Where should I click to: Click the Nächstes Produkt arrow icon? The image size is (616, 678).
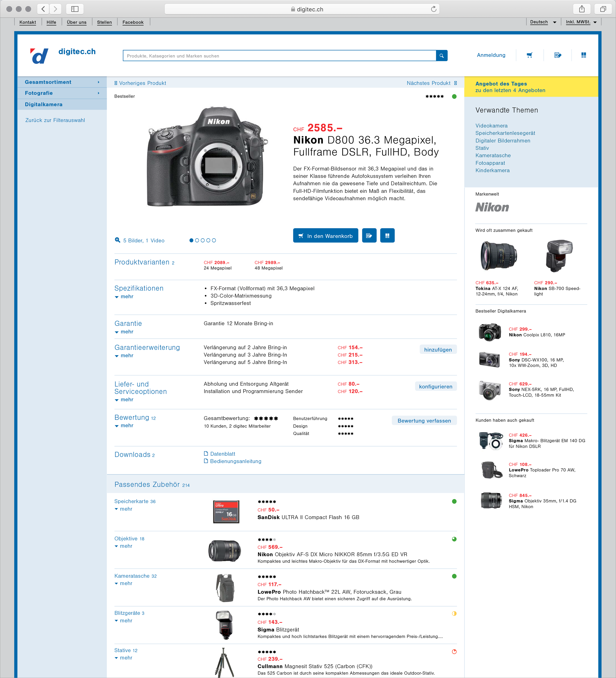pyautogui.click(x=456, y=83)
